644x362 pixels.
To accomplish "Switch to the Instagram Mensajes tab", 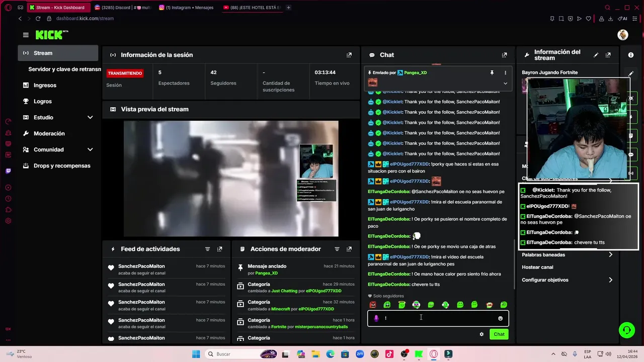I will (x=186, y=8).
